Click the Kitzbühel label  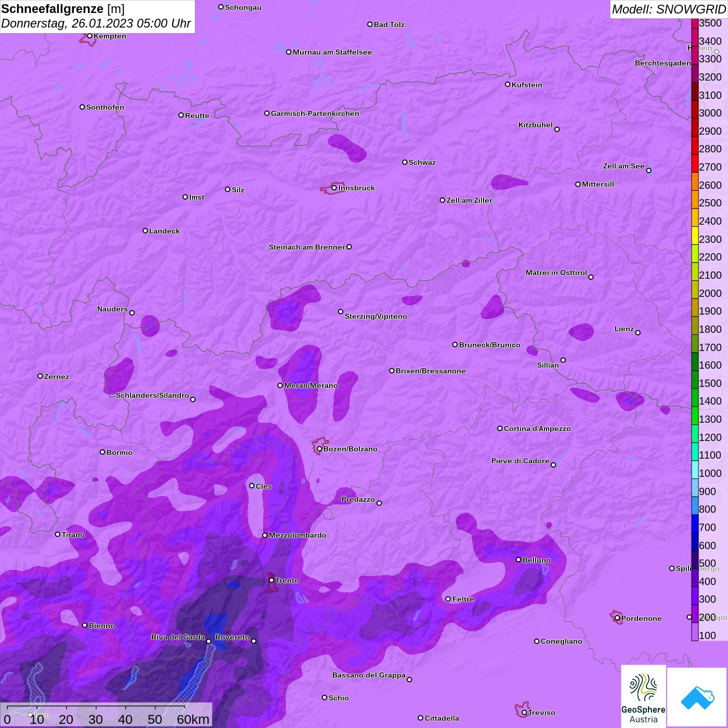[536, 125]
